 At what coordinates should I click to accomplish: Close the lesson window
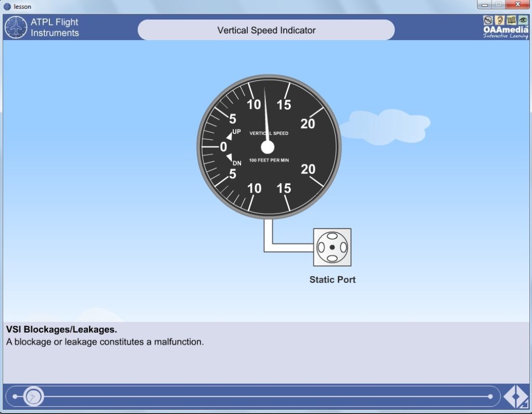(518, 4)
